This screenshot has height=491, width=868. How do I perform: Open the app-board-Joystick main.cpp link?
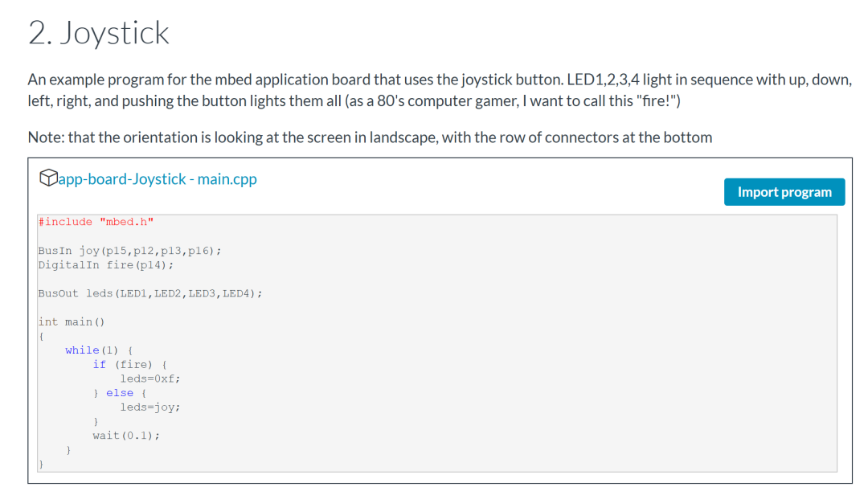(158, 178)
